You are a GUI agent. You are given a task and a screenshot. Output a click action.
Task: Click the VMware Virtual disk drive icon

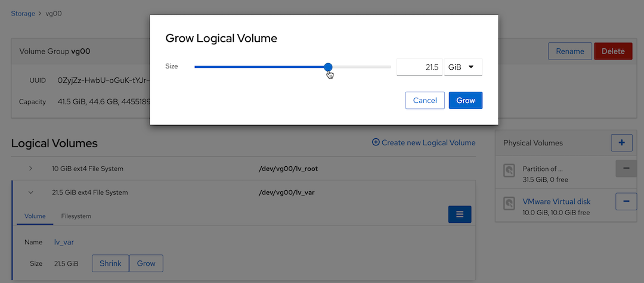point(509,203)
